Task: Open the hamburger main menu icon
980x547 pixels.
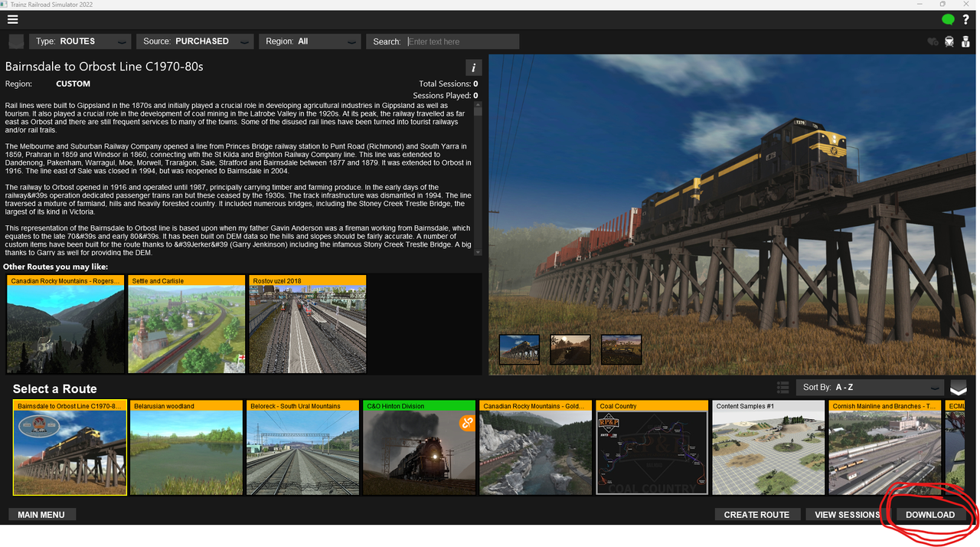Action: 12,19
